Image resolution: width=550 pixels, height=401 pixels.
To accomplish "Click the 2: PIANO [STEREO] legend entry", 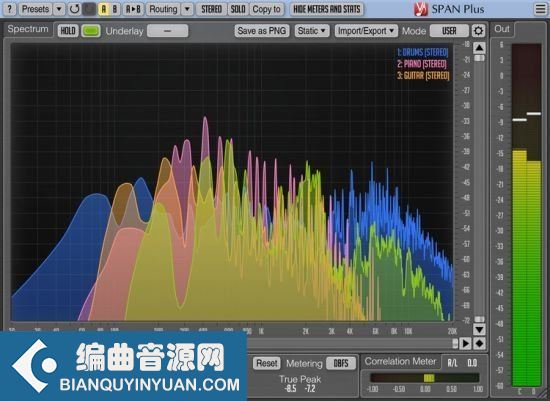I will point(422,64).
